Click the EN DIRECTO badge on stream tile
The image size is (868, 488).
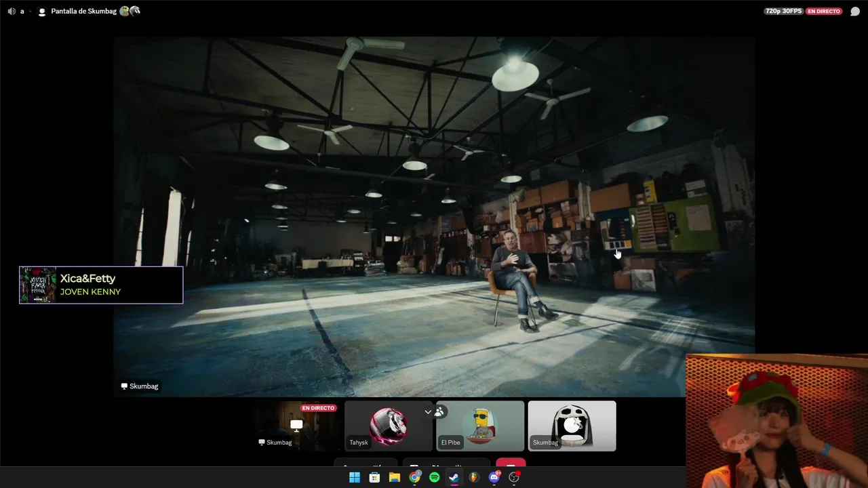pos(318,408)
